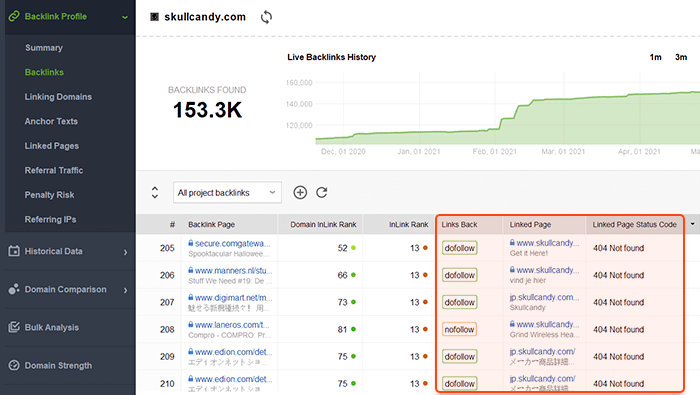
Task: Click dofollow tag in row 209
Action: pos(459,357)
